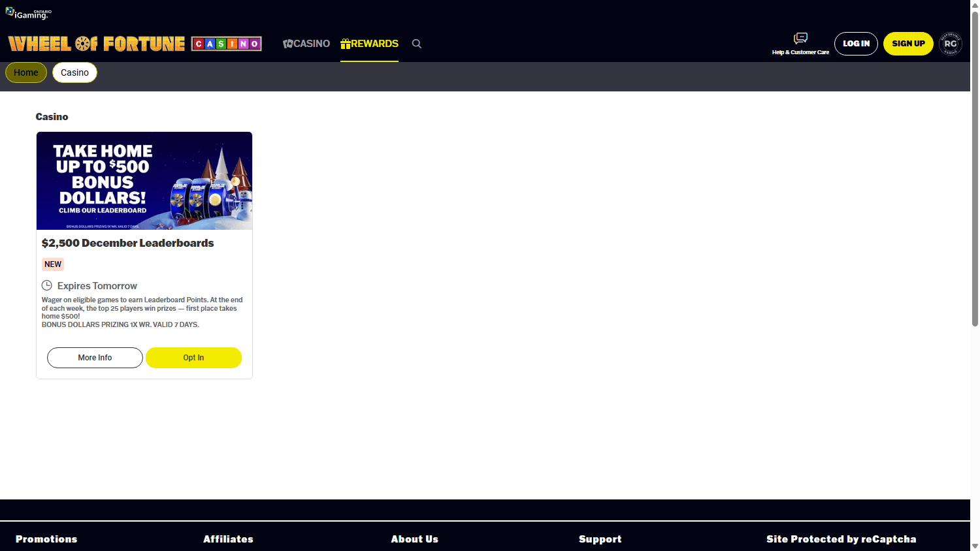Open the search magnifier icon

417,44
